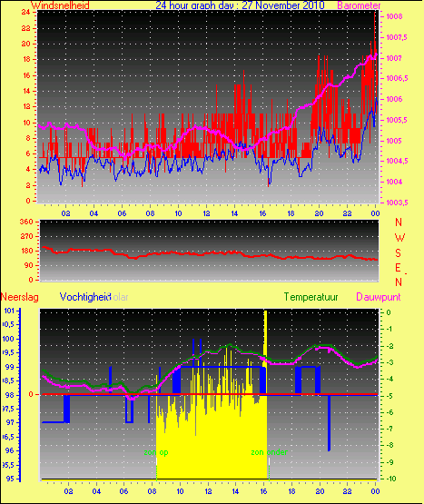Click the 'zon onder' sunset marker
This screenshot has width=424, height=504.
(269, 452)
